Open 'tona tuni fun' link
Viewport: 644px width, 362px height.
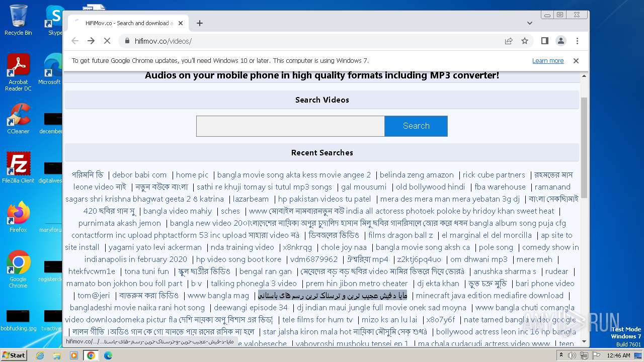[146, 271]
